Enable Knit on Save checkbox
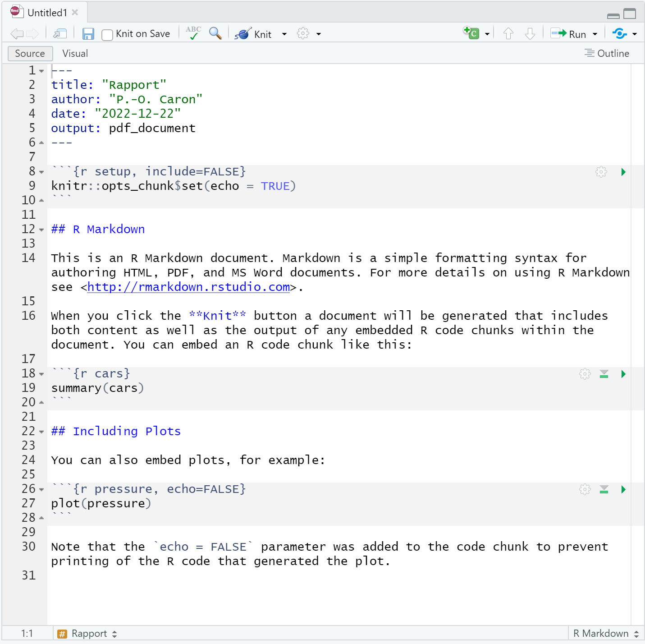 tap(107, 35)
